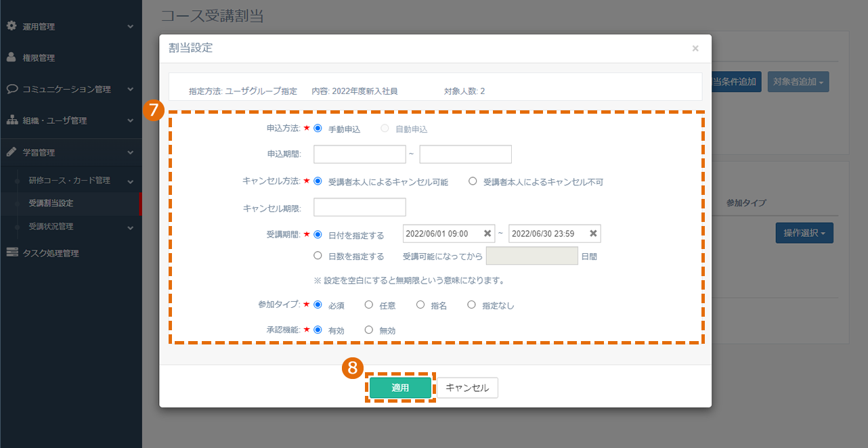Close the 割当設定 dialog with X
This screenshot has width=868, height=448.
(695, 48)
